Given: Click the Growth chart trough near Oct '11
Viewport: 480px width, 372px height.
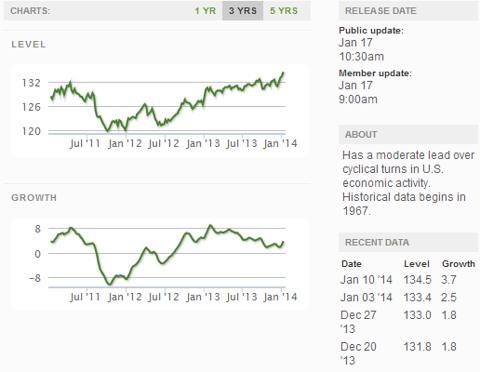Looking at the screenshot, I should coord(110,284).
